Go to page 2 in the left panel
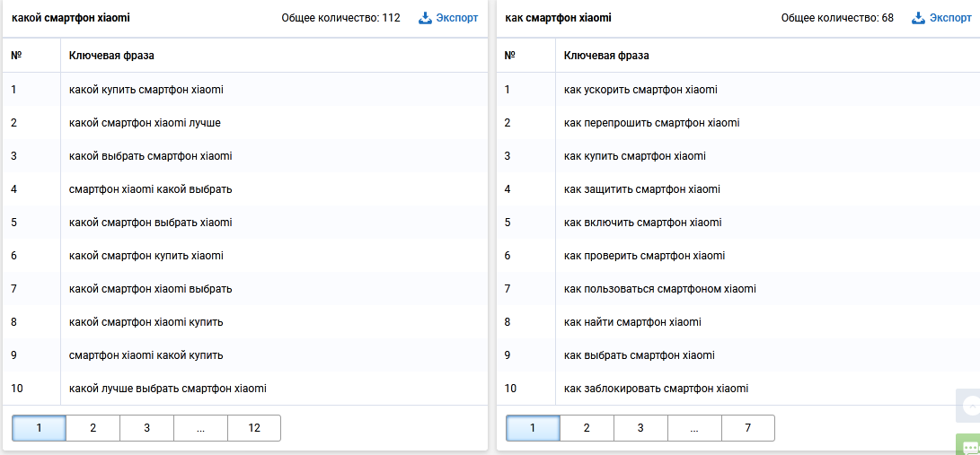Image resolution: width=980 pixels, height=455 pixels. pos(93,428)
